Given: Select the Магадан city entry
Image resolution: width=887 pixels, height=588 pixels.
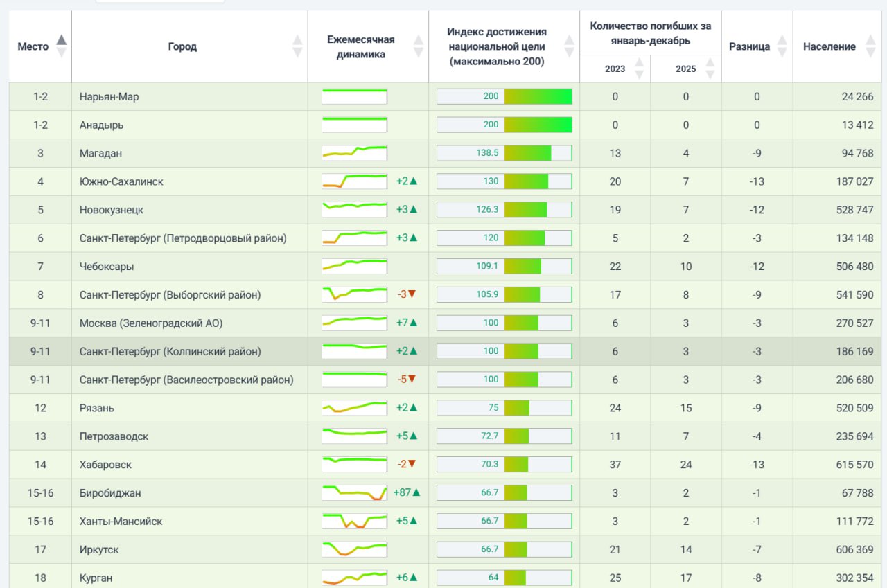Looking at the screenshot, I should (x=100, y=153).
